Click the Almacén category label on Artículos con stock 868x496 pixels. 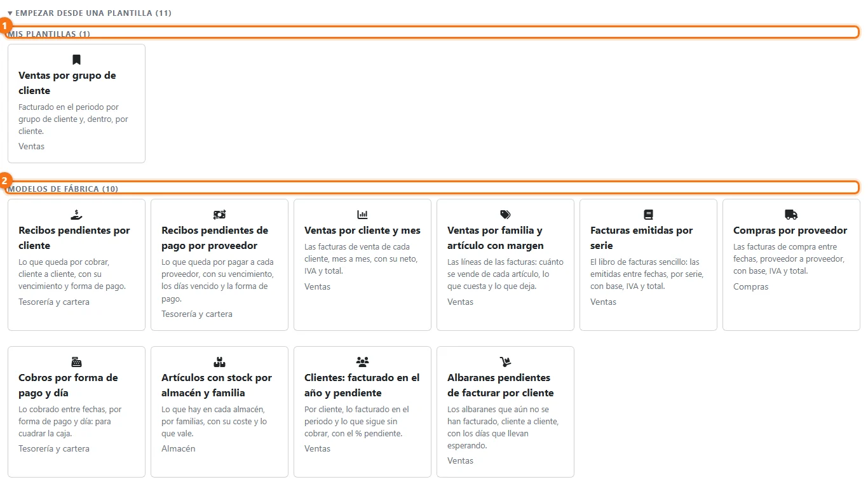[x=178, y=448]
